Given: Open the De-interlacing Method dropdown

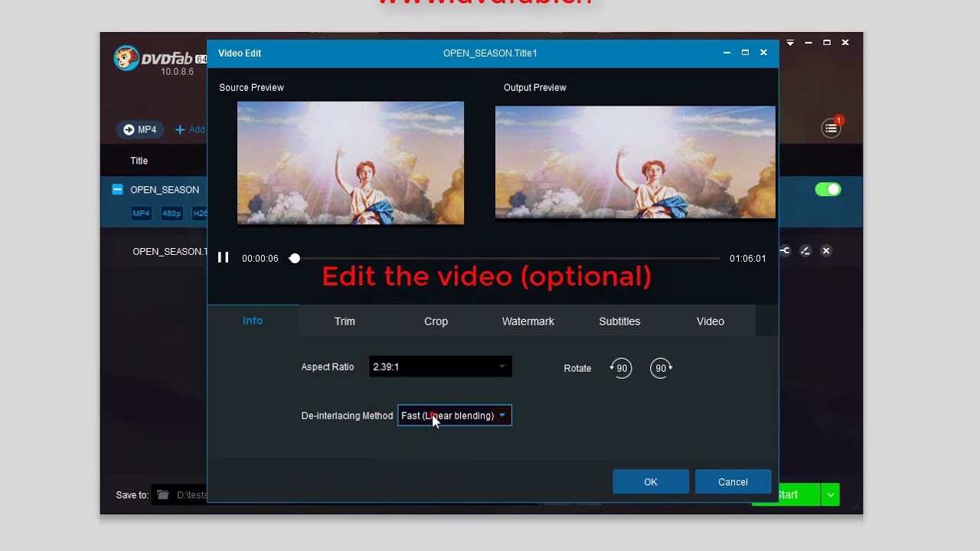Looking at the screenshot, I should [455, 416].
